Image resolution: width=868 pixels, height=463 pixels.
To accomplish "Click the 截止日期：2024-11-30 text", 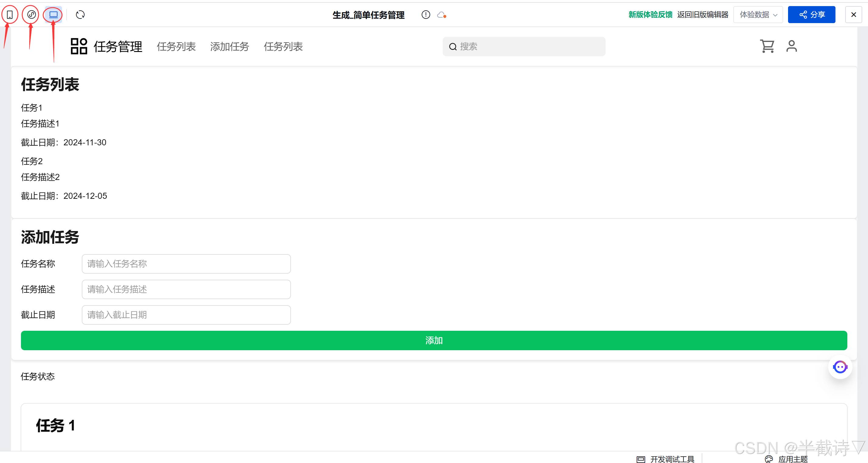I will click(64, 143).
